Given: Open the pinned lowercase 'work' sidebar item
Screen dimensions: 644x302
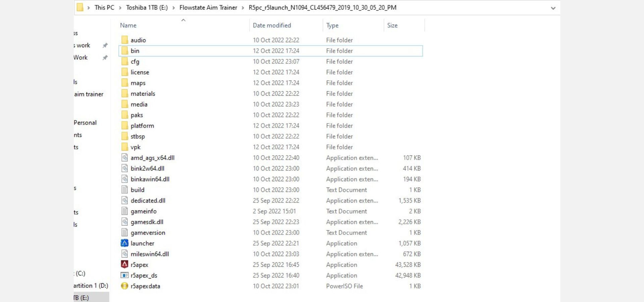Looking at the screenshot, I should coord(82,45).
